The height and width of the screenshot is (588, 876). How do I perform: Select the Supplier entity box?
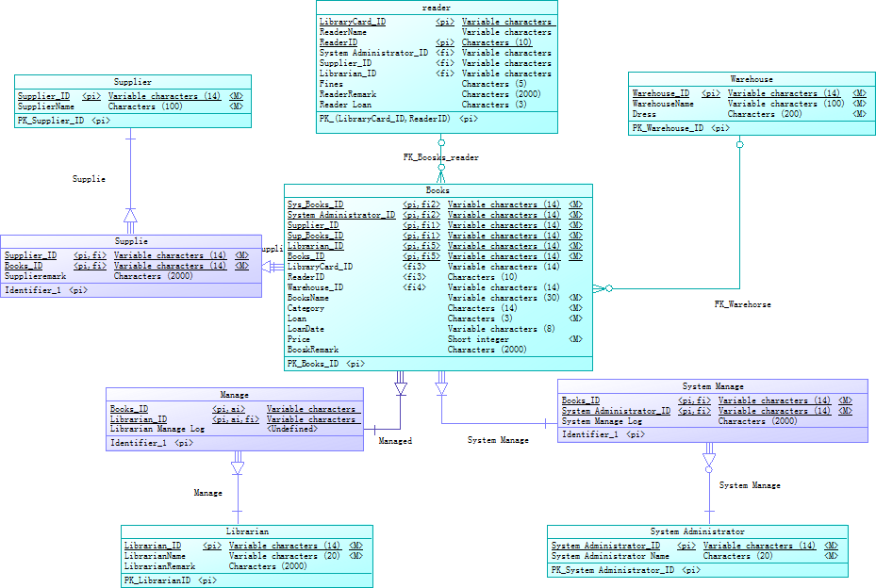click(132, 82)
